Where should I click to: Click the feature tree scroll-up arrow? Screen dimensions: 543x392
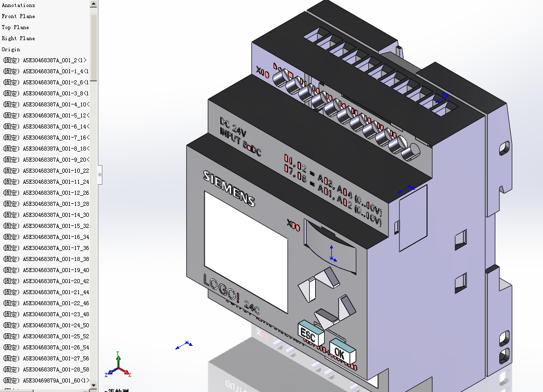pyautogui.click(x=93, y=4)
